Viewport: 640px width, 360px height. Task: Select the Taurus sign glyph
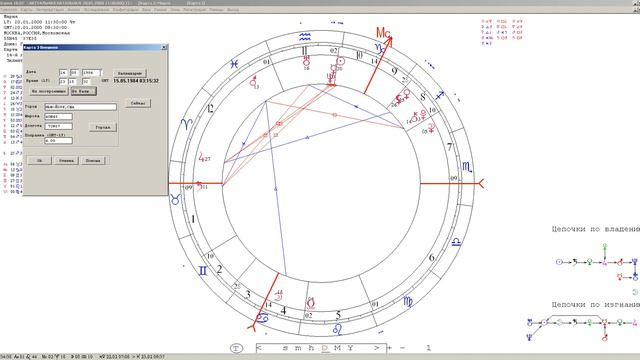(176, 200)
